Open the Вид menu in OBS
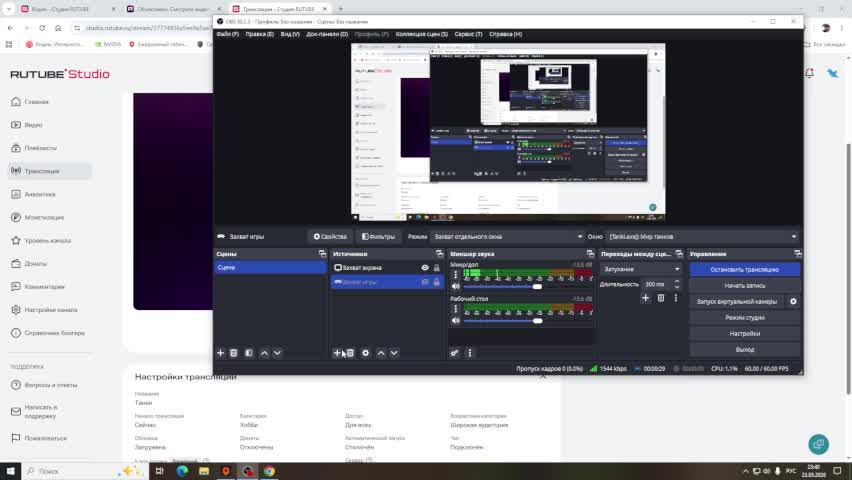 click(290, 34)
